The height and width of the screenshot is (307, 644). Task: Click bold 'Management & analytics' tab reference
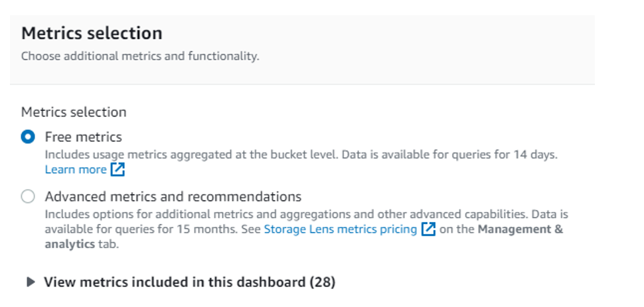[520, 229]
